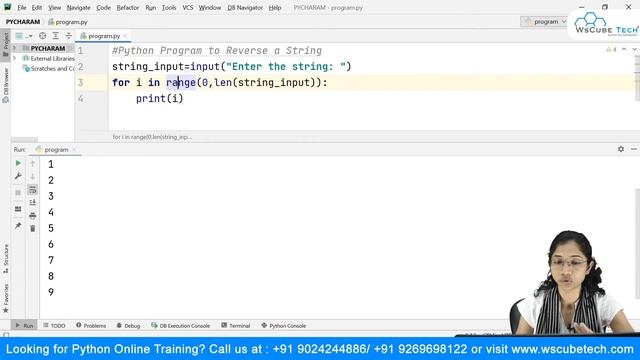Open Project view mode dropdown
Viewport: 640px width, 360px height.
24,36
